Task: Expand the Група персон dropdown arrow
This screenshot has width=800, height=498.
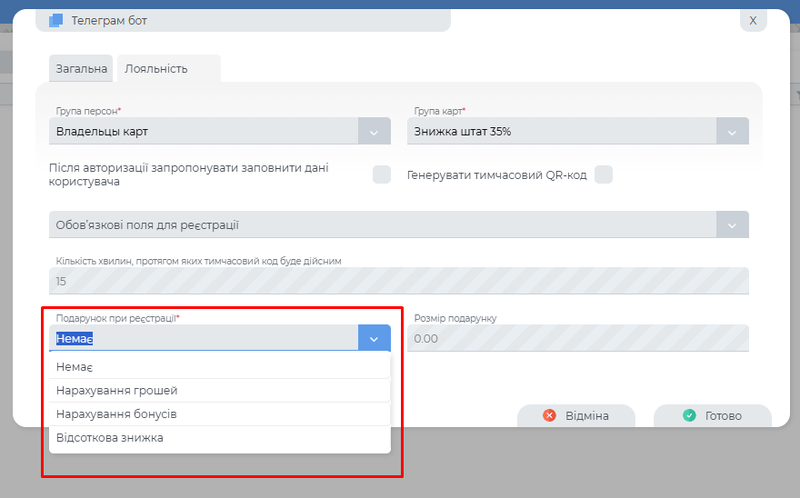Action: pyautogui.click(x=373, y=132)
